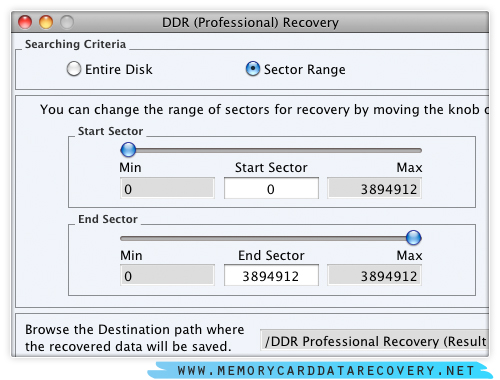Click the End Sector slider track middle
Image resolution: width=500 pixels, height=380 pixels.
[271, 238]
